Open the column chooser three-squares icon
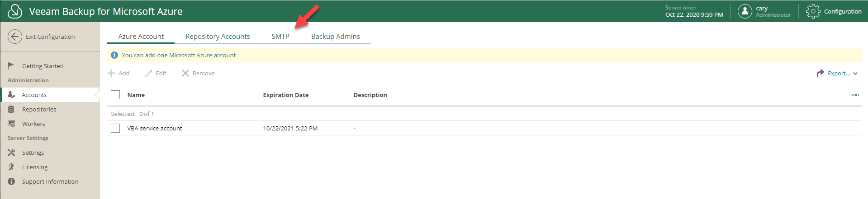 tap(854, 95)
